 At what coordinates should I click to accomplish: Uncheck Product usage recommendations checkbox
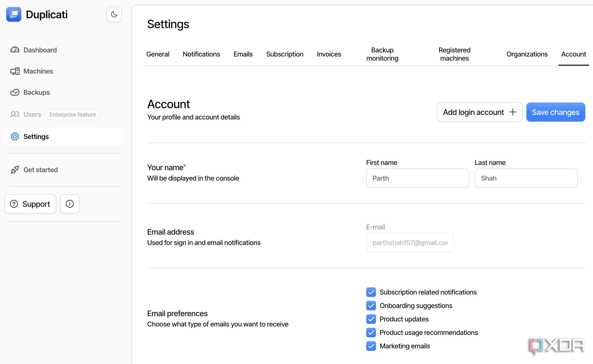point(371,333)
